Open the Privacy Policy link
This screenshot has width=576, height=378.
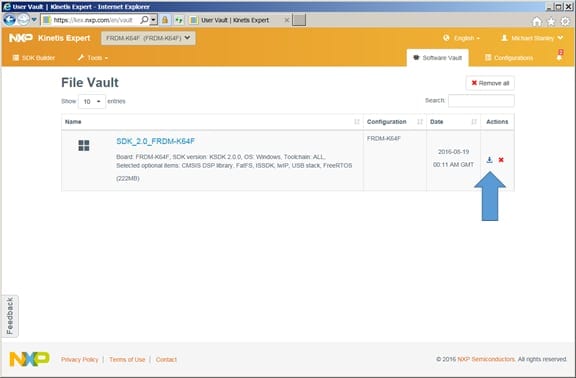click(80, 359)
